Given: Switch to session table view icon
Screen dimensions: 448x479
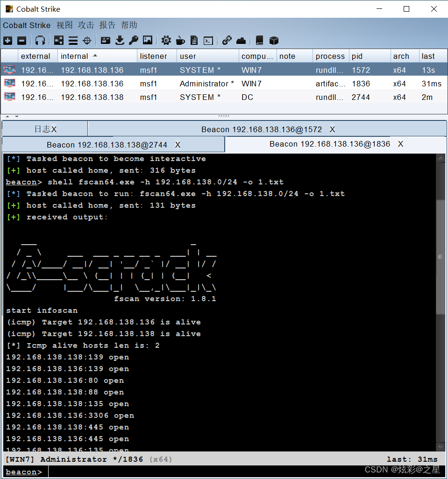Looking at the screenshot, I should click(73, 40).
